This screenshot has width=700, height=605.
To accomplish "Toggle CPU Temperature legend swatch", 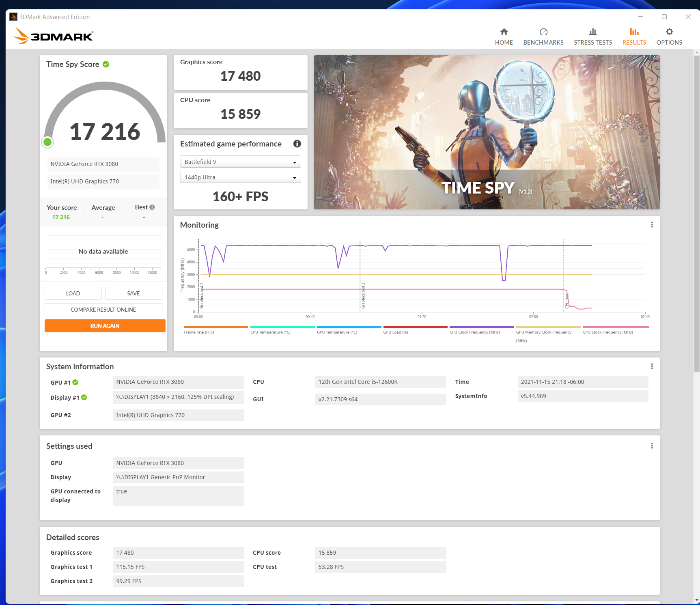I will point(282,327).
